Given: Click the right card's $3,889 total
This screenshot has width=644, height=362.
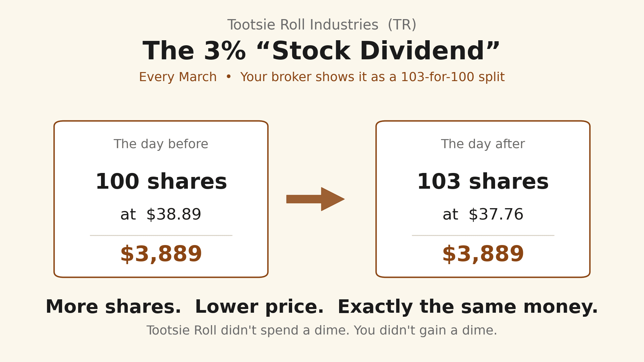Looking at the screenshot, I should point(483,254).
